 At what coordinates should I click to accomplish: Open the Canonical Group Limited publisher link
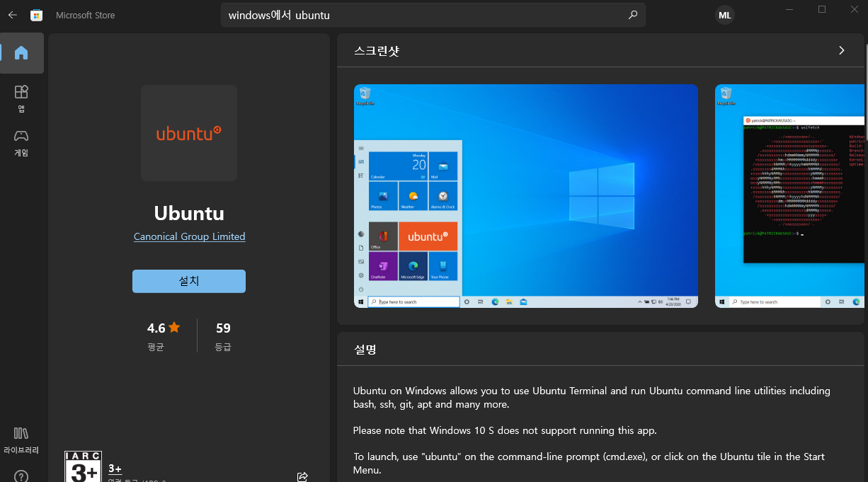[189, 236]
